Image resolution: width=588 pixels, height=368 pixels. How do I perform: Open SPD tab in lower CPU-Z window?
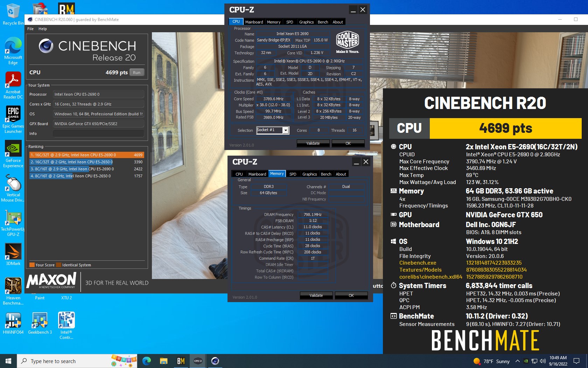point(293,174)
